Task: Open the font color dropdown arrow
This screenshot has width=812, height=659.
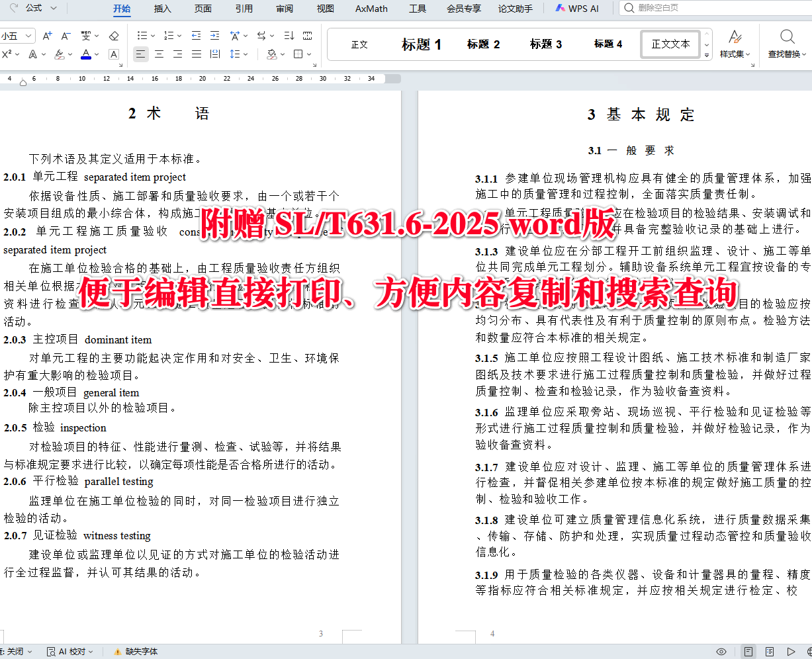Action: click(x=97, y=54)
